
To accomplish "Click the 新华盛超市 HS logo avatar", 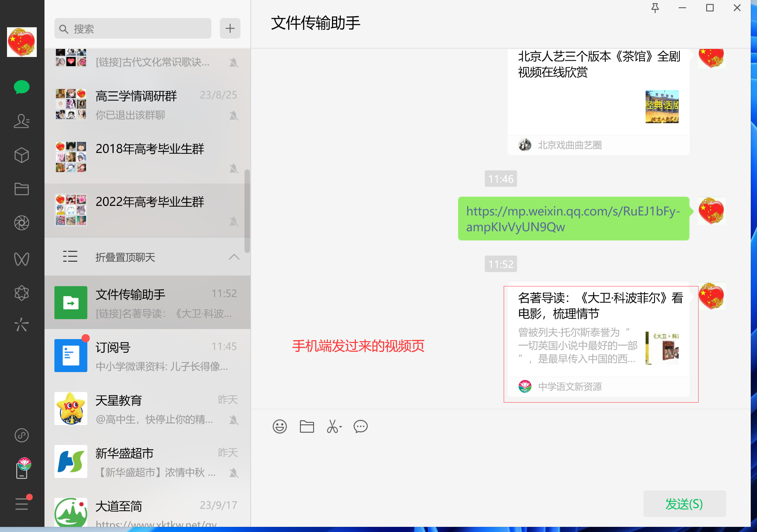I will (71, 461).
